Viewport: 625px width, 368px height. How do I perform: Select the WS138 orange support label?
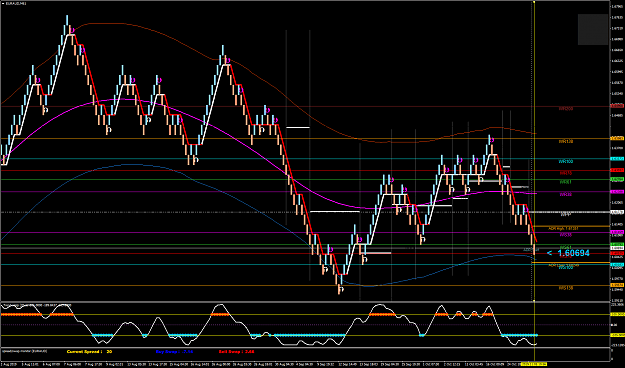[566, 288]
